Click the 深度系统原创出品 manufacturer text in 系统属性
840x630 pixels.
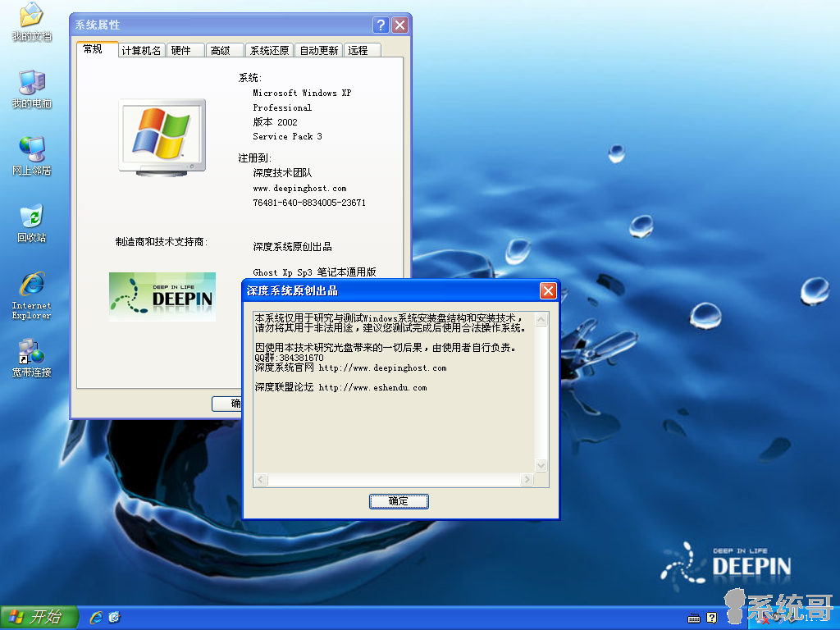click(x=293, y=247)
